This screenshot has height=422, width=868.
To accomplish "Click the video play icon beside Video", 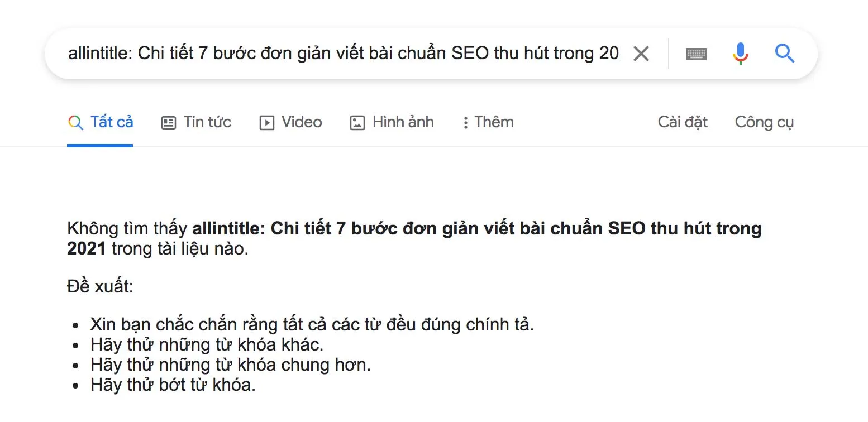I will point(267,122).
